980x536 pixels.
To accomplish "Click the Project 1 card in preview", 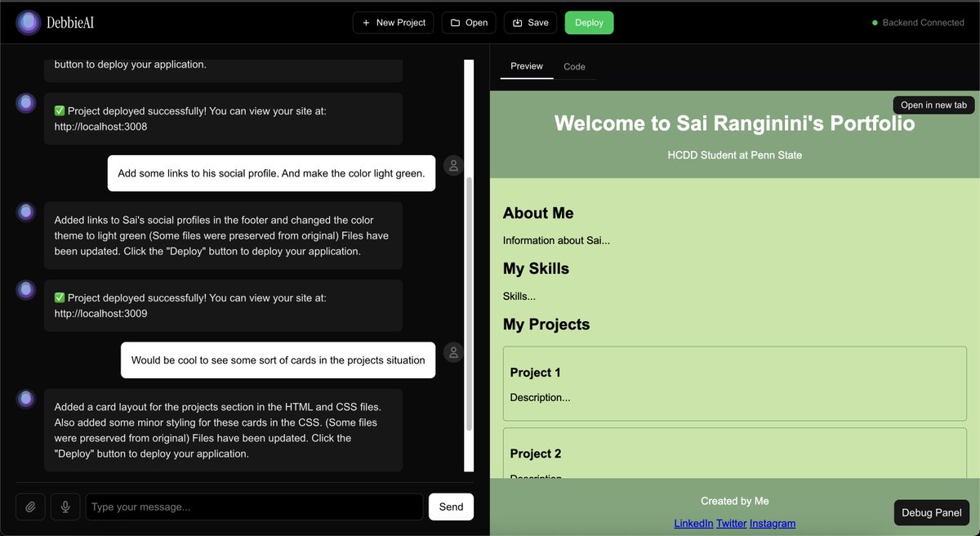I will (x=735, y=384).
